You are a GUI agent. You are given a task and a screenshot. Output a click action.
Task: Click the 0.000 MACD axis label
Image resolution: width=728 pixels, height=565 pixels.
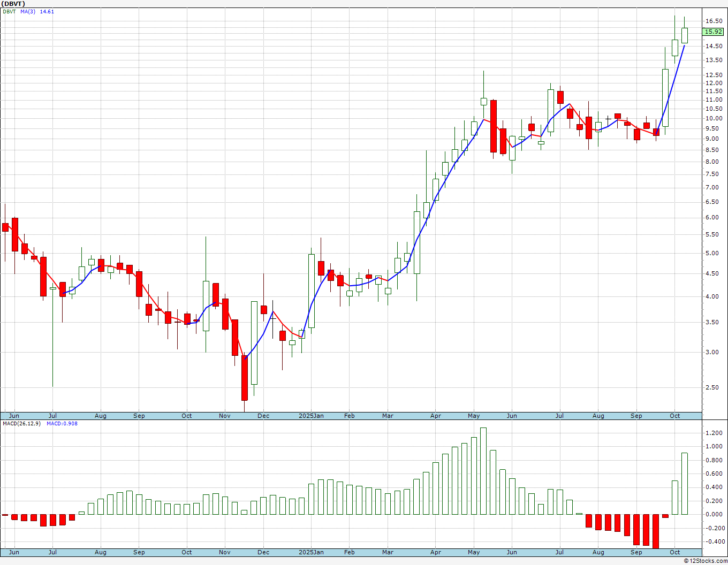(714, 514)
